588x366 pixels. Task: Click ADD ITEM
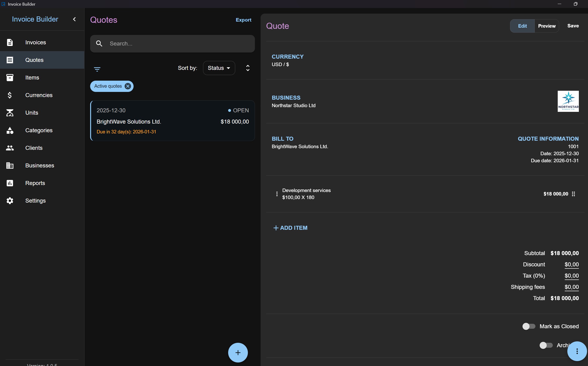pos(290,228)
